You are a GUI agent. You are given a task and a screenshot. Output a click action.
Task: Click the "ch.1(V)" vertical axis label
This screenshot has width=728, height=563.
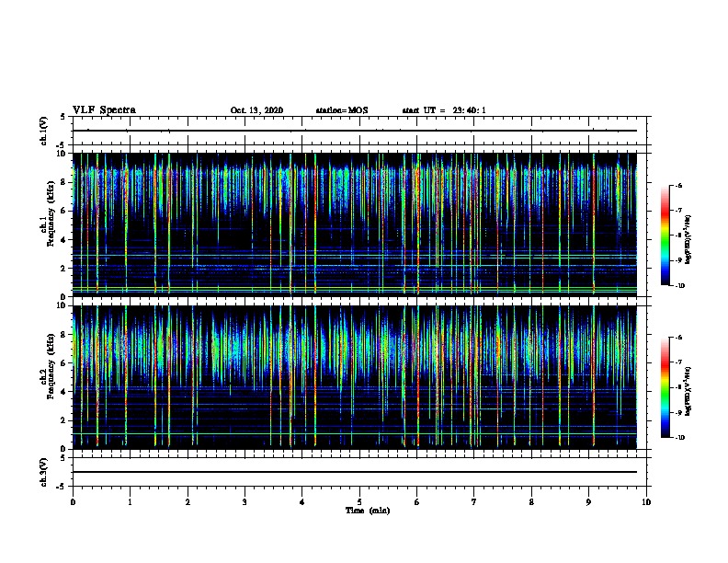tap(43, 131)
